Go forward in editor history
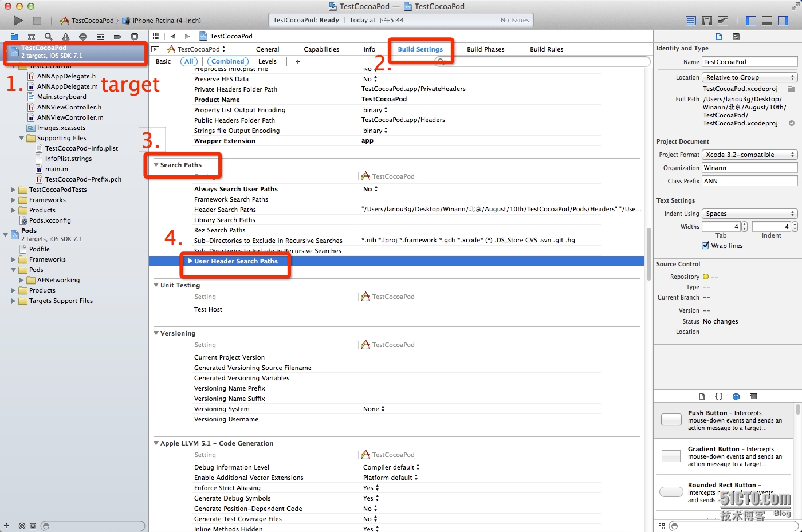Viewport: 802px width, 532px height. point(187,36)
